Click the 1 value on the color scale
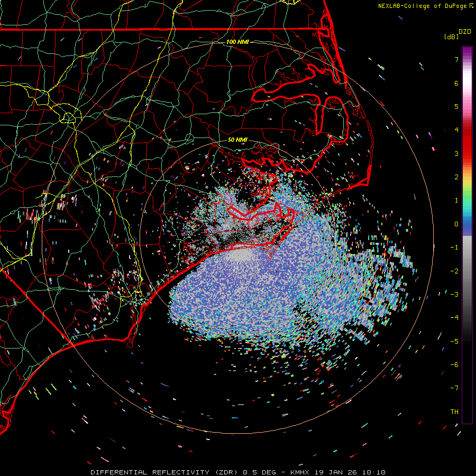This screenshot has width=476, height=476. (x=456, y=200)
